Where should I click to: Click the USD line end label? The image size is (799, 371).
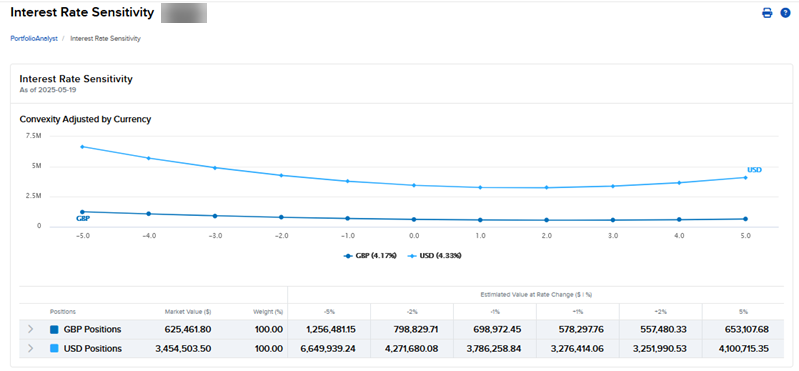(x=754, y=170)
